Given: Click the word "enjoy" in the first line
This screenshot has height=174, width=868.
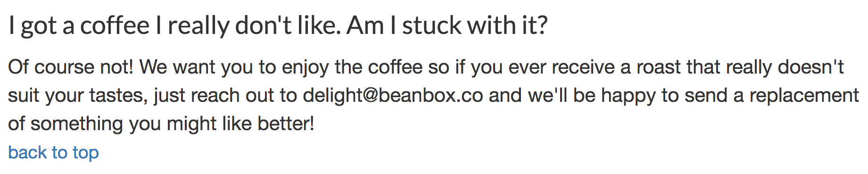Looking at the screenshot, I should coord(305,67).
